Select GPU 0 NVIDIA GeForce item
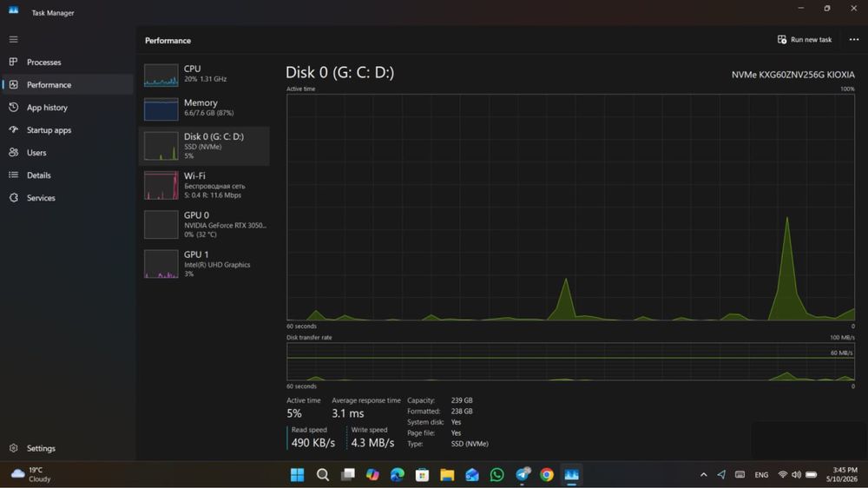The height and width of the screenshot is (488, 868). tap(204, 224)
